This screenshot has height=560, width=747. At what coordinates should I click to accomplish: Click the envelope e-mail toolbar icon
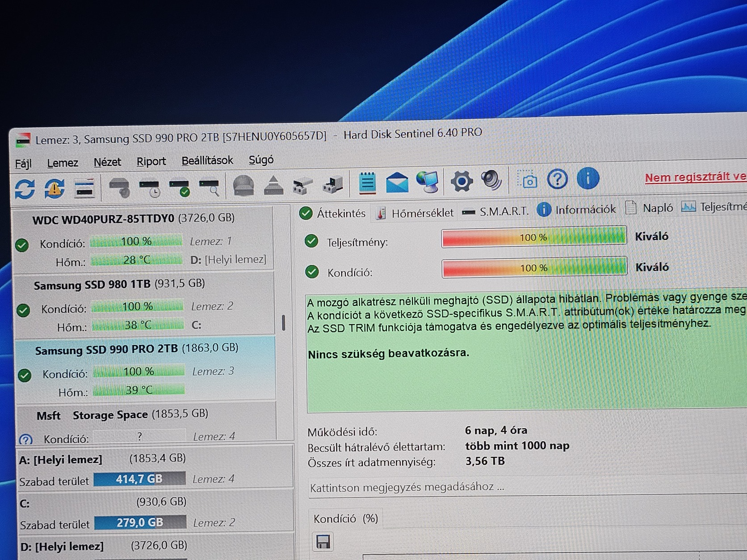point(397,183)
